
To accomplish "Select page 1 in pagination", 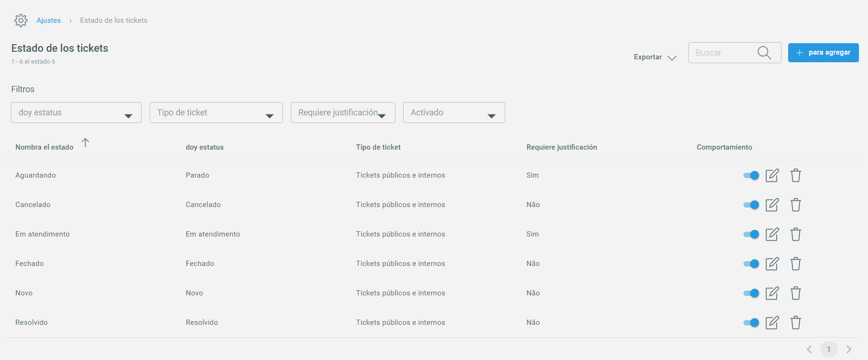I will point(829,350).
